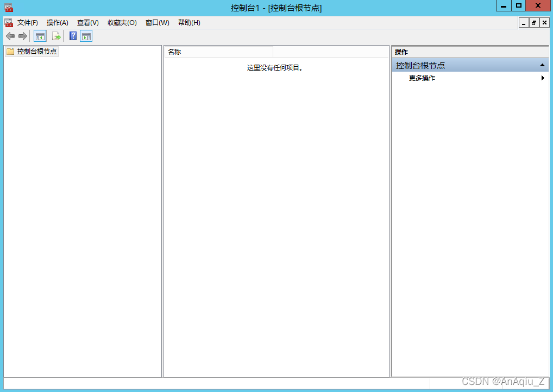Click the back navigation arrow icon
553x392 pixels.
click(10, 36)
